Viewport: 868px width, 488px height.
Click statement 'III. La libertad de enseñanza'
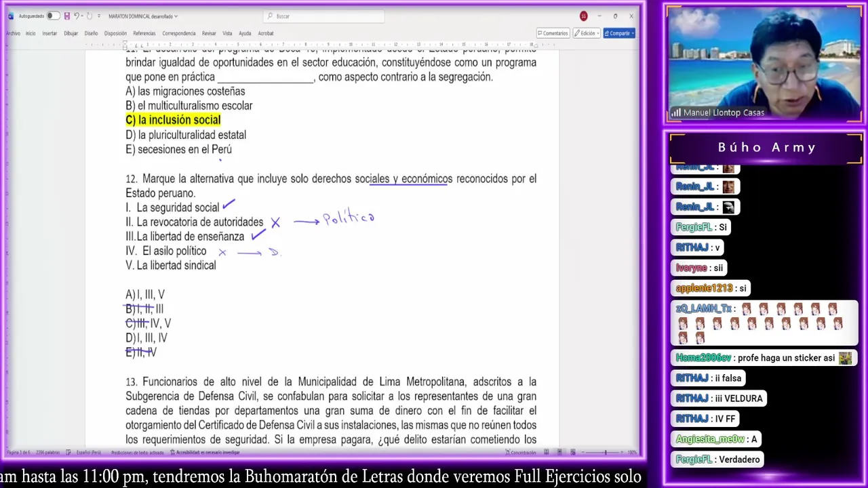(x=184, y=237)
